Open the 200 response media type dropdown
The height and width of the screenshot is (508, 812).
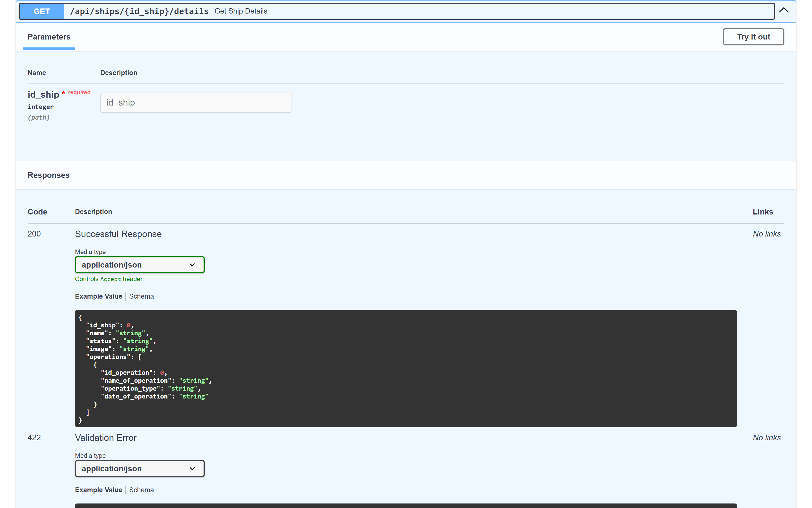pos(140,265)
